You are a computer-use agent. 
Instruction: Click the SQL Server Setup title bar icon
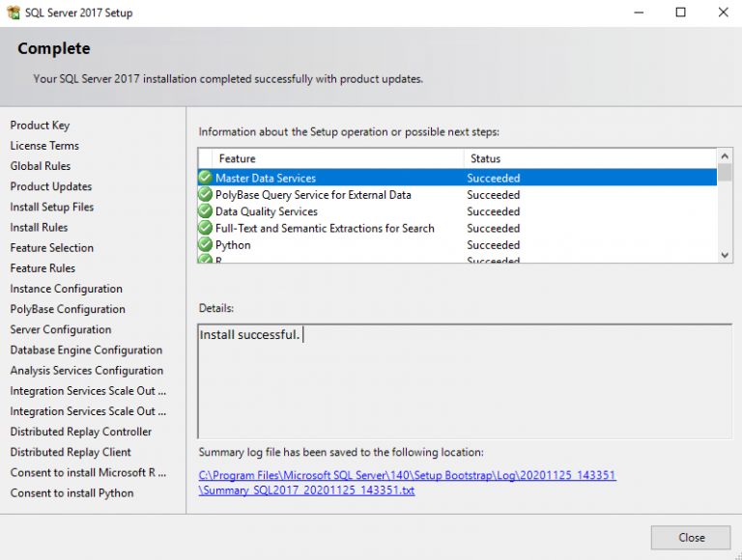[14, 13]
